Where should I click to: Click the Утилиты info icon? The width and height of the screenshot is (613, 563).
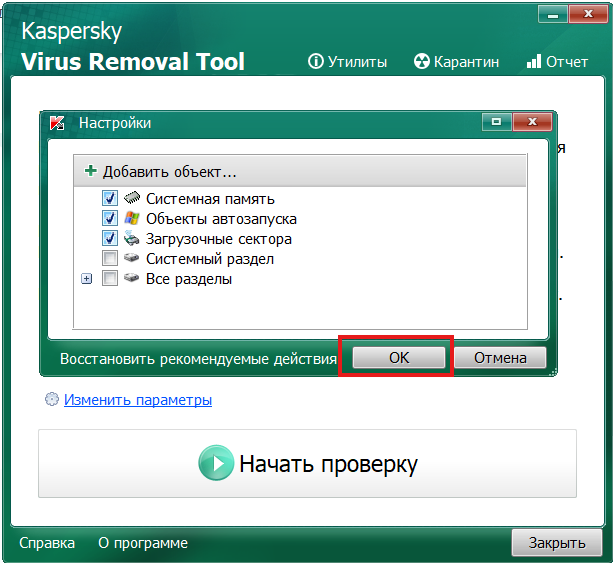coord(315,61)
